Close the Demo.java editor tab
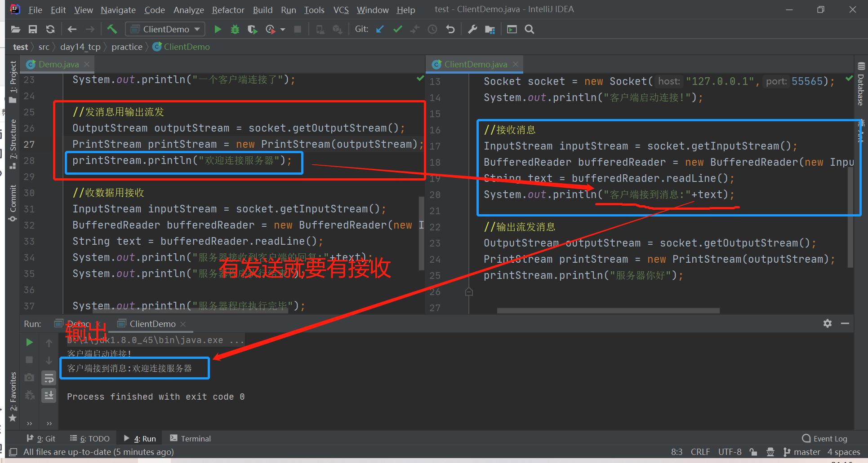Image resolution: width=868 pixels, height=463 pixels. (x=87, y=64)
